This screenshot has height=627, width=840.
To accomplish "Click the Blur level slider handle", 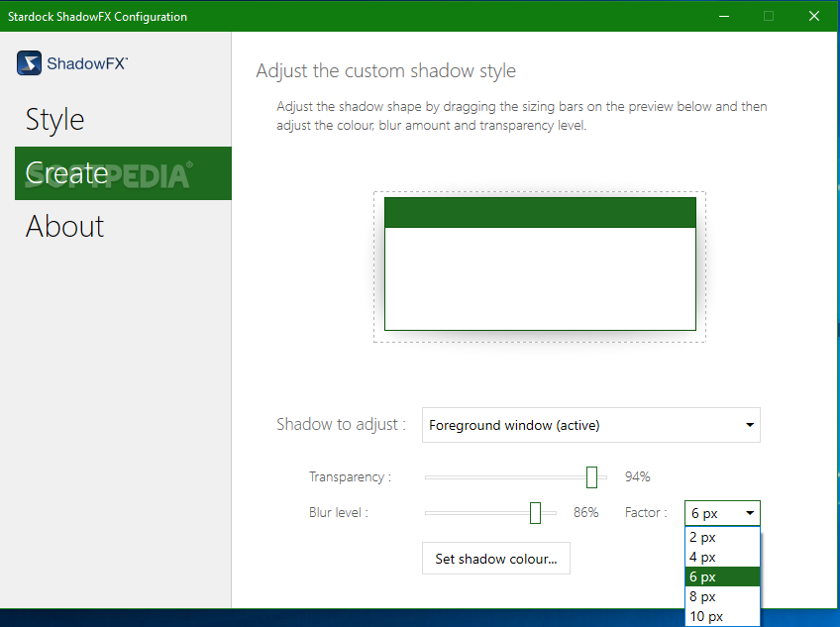I will point(535,513).
